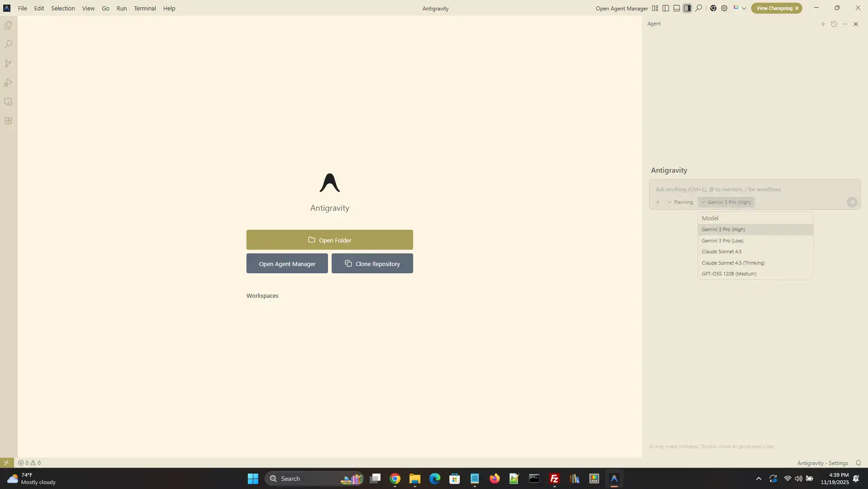The height and width of the screenshot is (489, 868).
Task: Start a new conversation with the plus icon in Agent header
Action: coord(823,24)
